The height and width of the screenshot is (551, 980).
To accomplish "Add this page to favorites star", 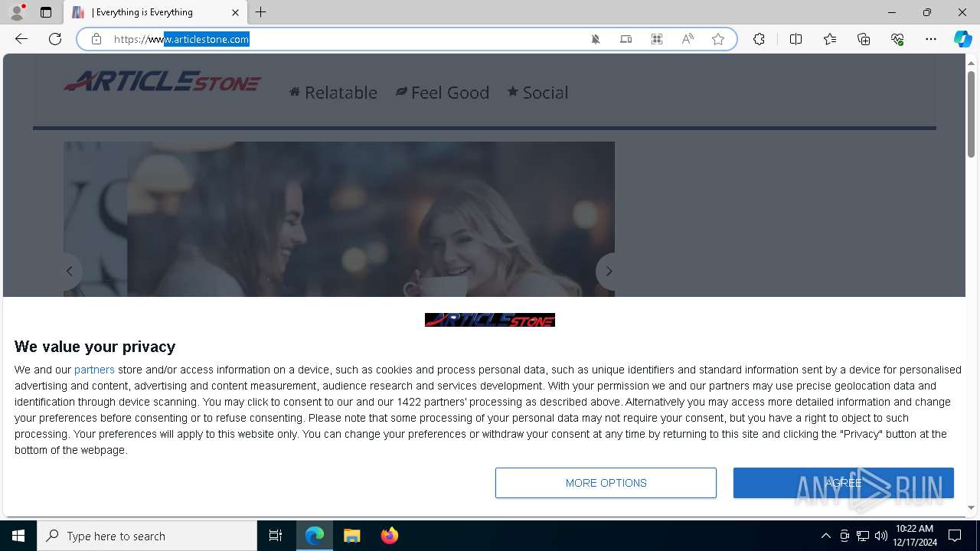I will click(718, 39).
